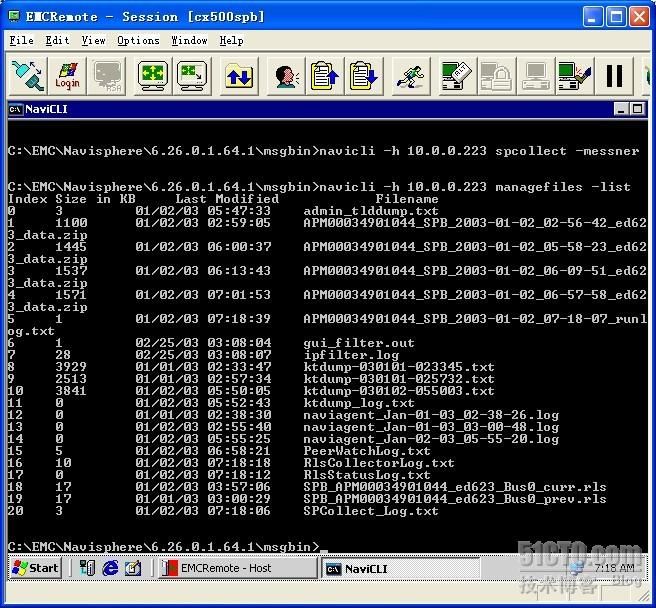Click RlsStatusLog.txt filename
Viewport: 656px width, 608px height.
click(x=367, y=475)
